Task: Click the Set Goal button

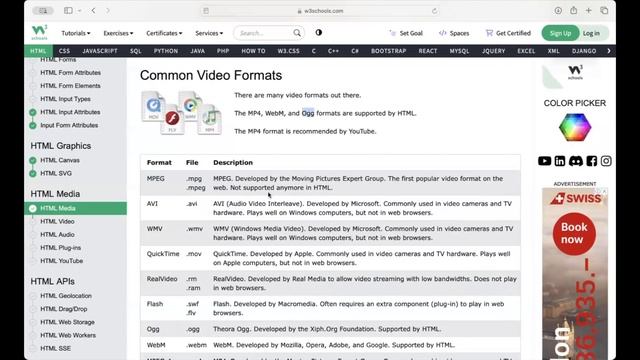Action: coord(406,33)
